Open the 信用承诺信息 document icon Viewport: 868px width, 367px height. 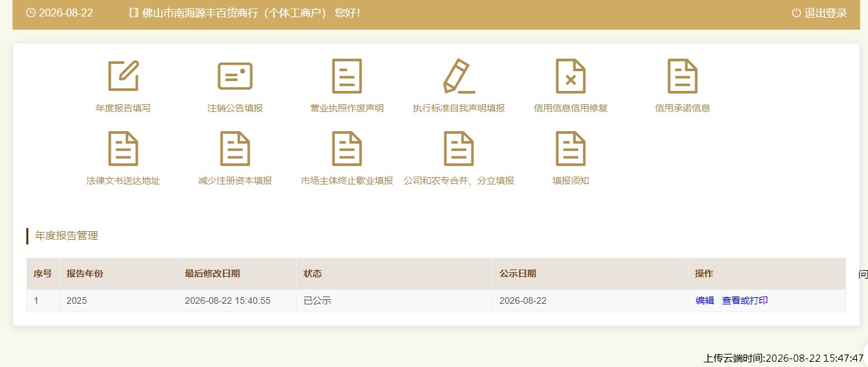[x=682, y=76]
